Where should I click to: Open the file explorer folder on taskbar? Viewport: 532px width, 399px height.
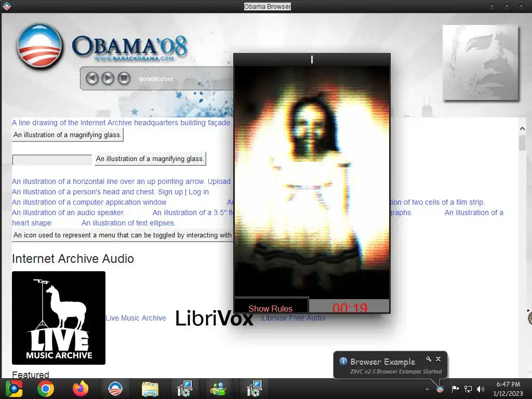[150, 389]
